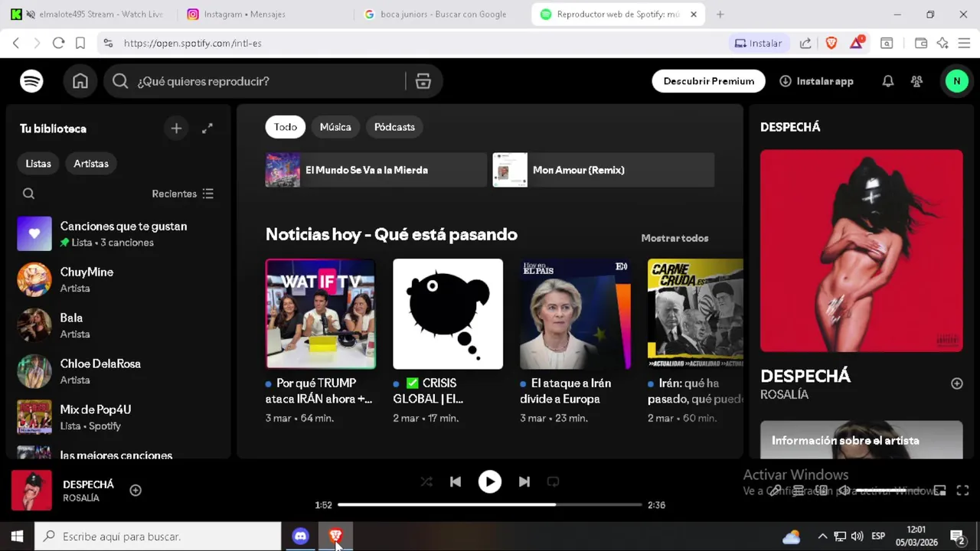Open CRISIS GLOBAL episode thumbnail
Image resolution: width=980 pixels, height=551 pixels.
click(448, 314)
